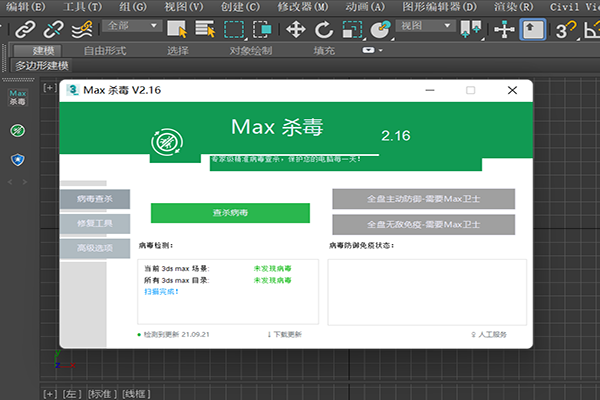Open the [+] viewport menu at bottom
The height and width of the screenshot is (400, 600).
(x=50, y=394)
